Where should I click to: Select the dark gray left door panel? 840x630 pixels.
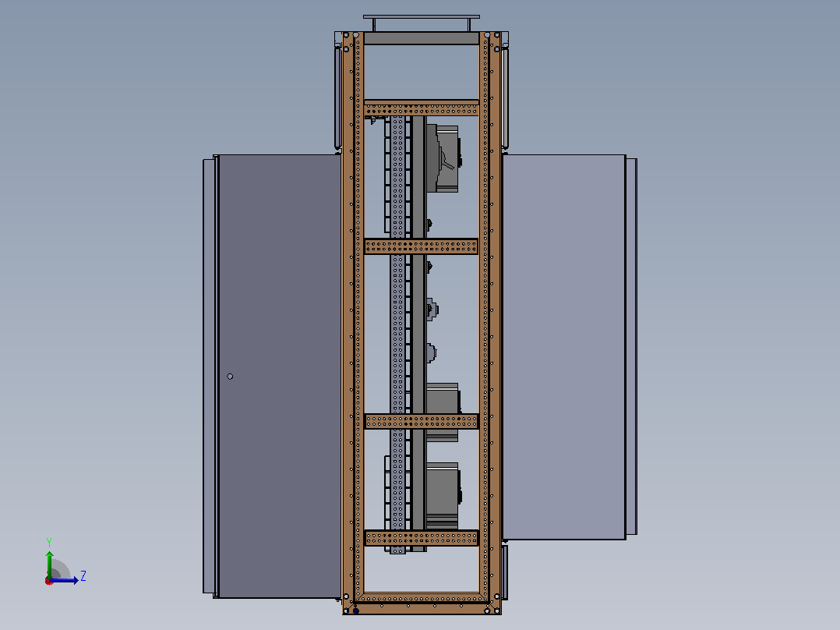click(x=279, y=376)
